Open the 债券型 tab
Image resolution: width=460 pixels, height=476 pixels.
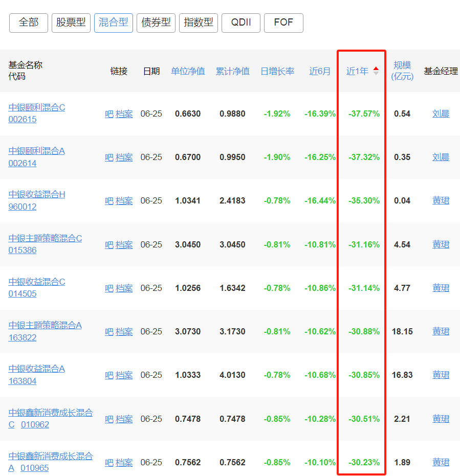click(156, 23)
